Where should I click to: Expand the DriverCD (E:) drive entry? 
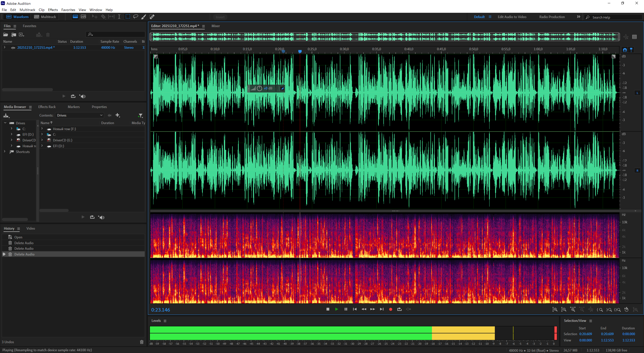[x=42, y=140]
